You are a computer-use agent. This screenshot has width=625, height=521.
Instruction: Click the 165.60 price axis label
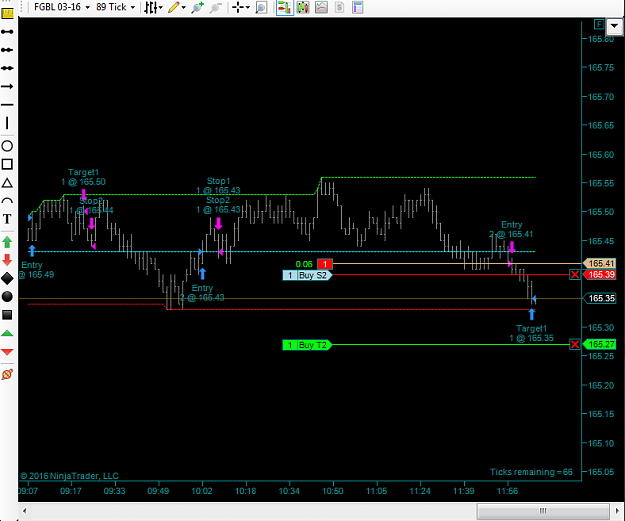[601, 155]
